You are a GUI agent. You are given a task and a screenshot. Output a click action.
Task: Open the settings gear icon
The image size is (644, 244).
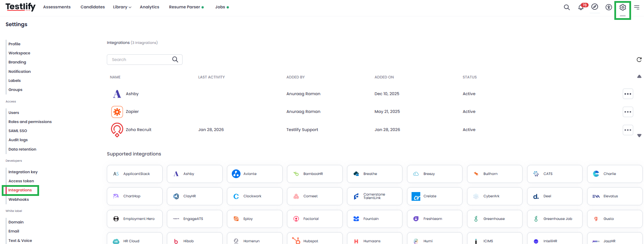pos(623,7)
